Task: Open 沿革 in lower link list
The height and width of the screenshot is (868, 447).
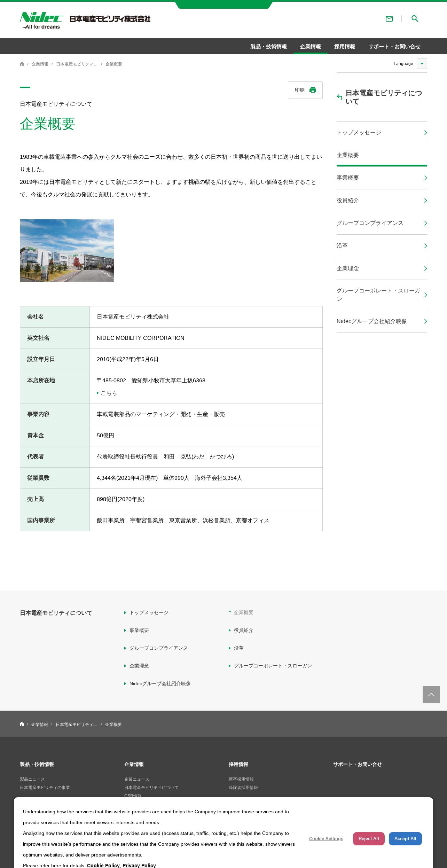Action: pos(239,648)
